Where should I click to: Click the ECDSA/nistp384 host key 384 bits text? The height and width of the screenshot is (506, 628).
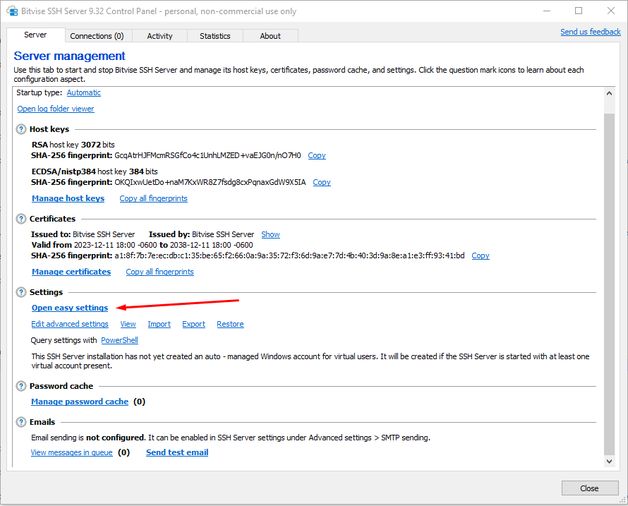point(95,171)
